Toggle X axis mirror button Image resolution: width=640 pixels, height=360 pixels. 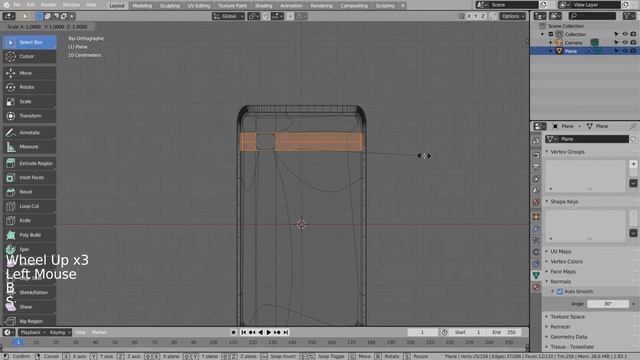point(469,16)
